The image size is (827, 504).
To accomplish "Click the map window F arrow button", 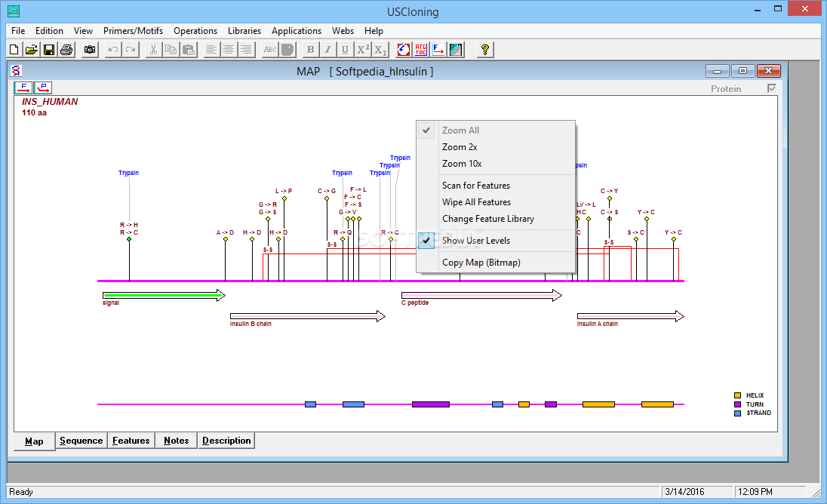I will coord(23,88).
